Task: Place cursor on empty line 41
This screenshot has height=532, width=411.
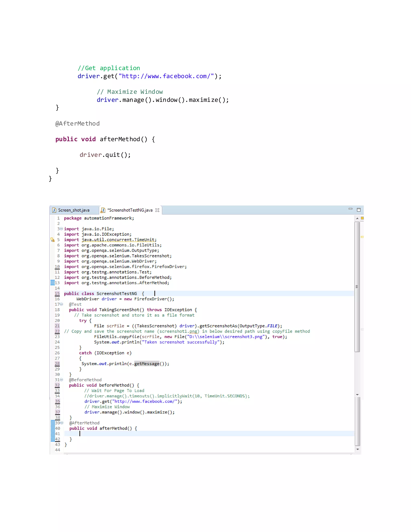Action: point(209,434)
